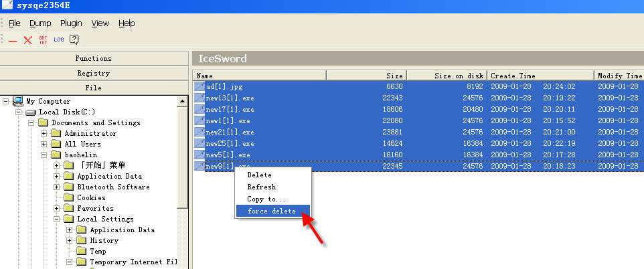The width and height of the screenshot is (644, 269).
Task: Click the My Computer icon in tree
Action: 18,101
